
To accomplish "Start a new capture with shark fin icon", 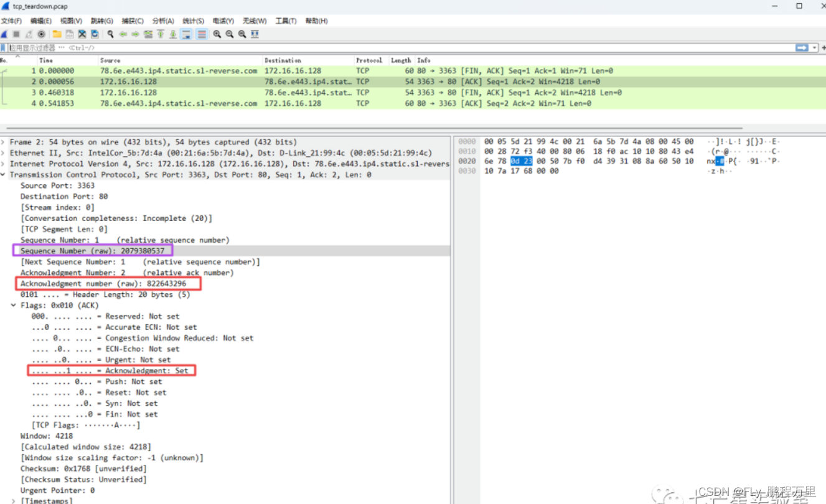I will click(4, 34).
